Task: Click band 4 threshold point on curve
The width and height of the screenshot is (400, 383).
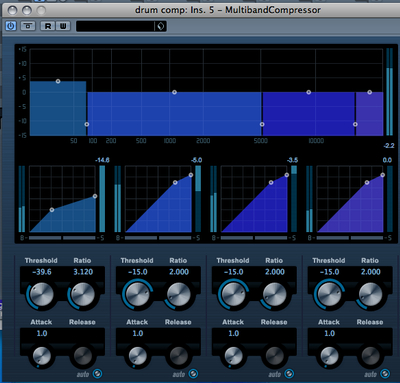Action: point(367,182)
